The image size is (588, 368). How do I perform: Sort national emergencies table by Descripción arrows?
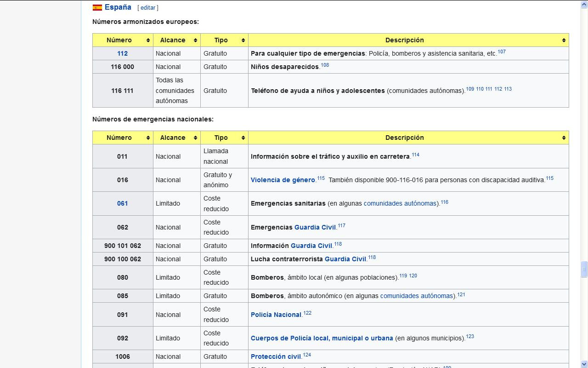tap(564, 138)
